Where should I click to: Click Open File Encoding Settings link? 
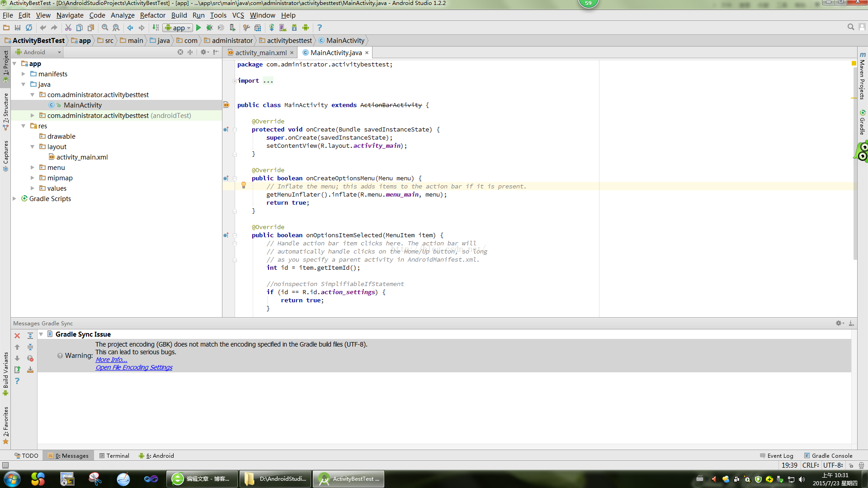[134, 367]
